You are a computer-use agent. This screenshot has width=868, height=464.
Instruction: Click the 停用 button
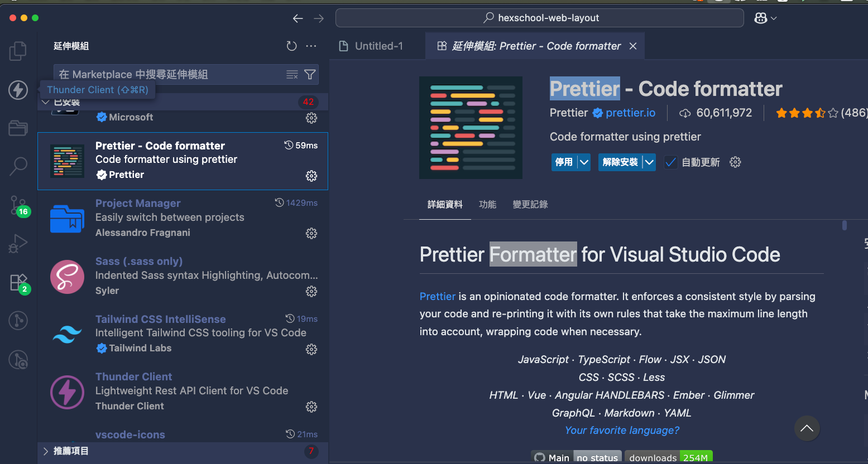click(564, 162)
